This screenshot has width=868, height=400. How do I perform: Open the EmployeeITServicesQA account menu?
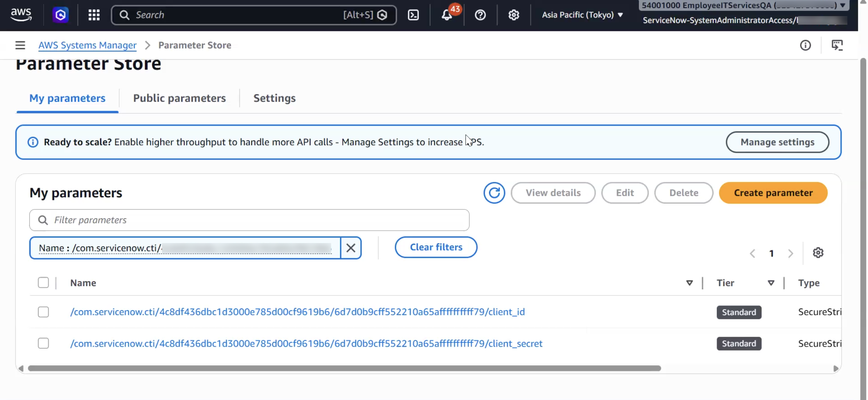click(744, 5)
